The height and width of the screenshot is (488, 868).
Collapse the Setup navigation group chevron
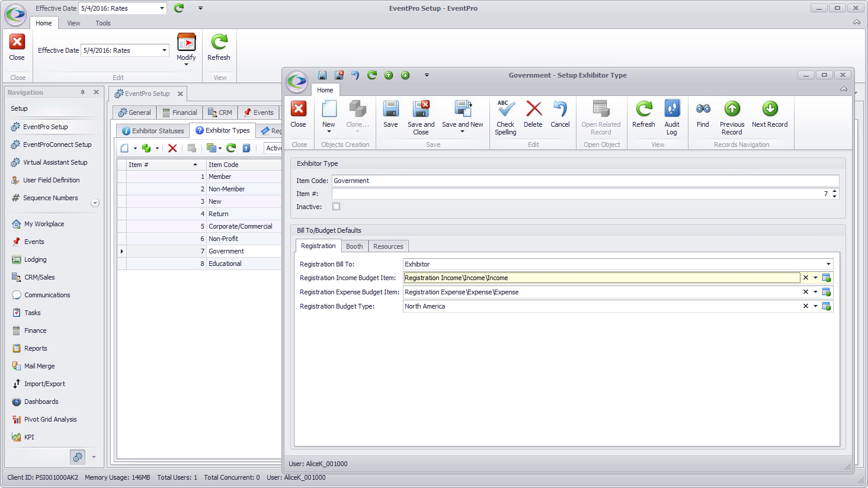(95, 203)
